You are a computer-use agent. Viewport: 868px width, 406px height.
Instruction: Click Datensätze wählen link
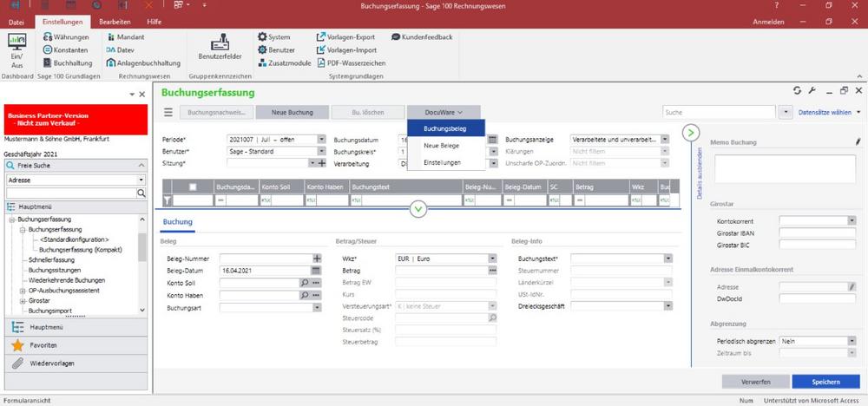[825, 112]
